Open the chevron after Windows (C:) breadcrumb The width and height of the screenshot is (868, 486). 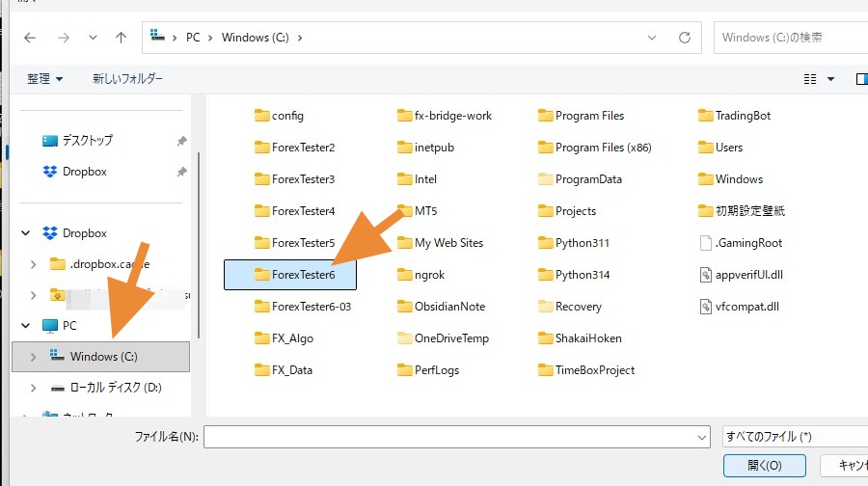[300, 38]
